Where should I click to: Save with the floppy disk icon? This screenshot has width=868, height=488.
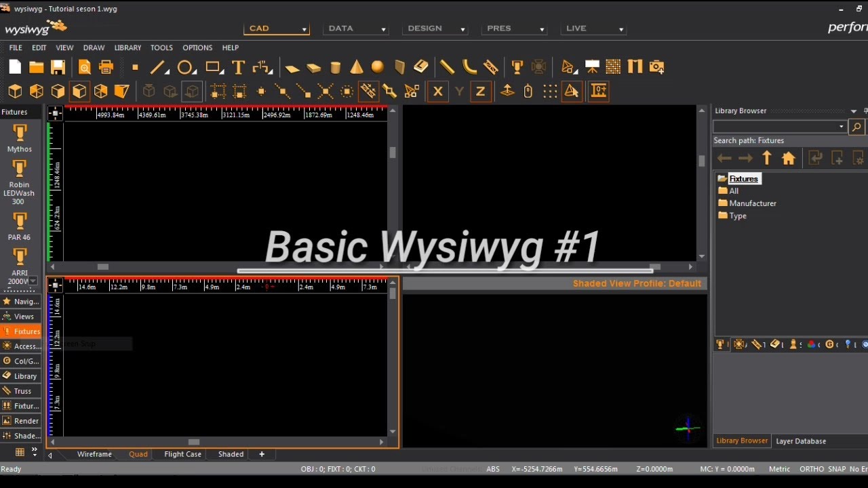[x=58, y=66]
